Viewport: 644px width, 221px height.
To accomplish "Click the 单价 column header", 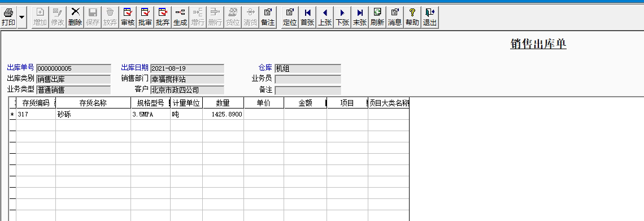I will (264, 103).
